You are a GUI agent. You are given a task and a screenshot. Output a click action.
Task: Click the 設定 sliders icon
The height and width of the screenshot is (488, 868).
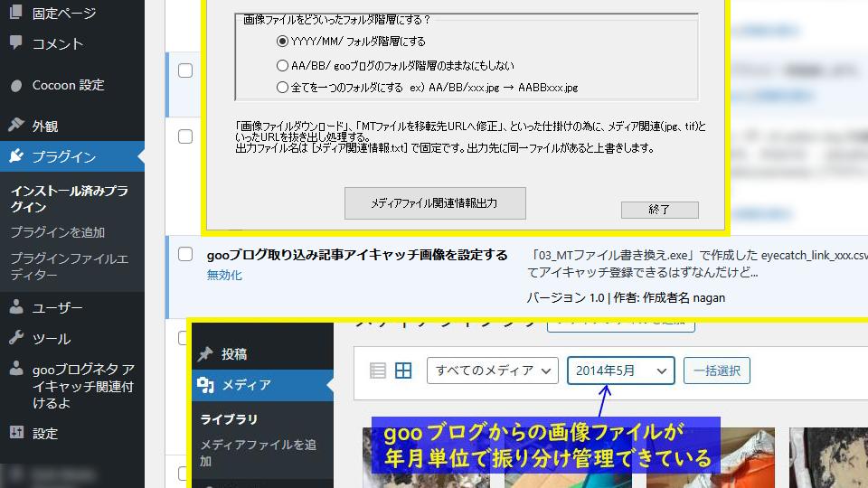click(16, 432)
